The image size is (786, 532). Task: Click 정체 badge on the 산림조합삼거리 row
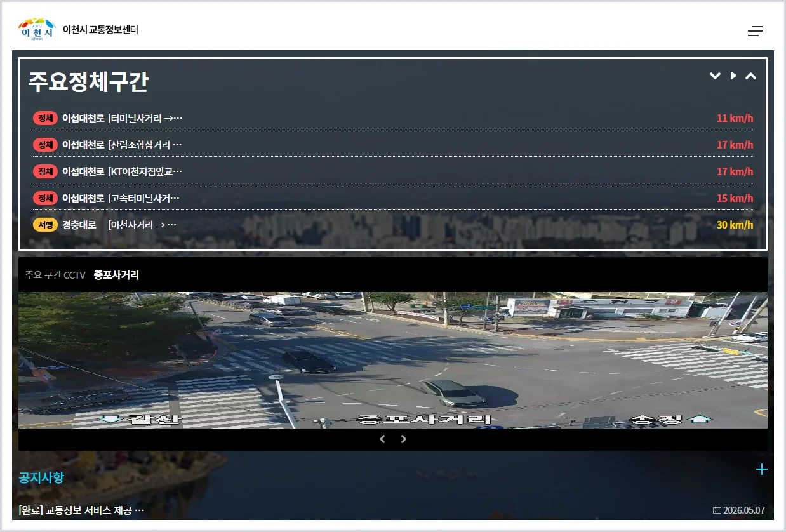[x=45, y=145]
